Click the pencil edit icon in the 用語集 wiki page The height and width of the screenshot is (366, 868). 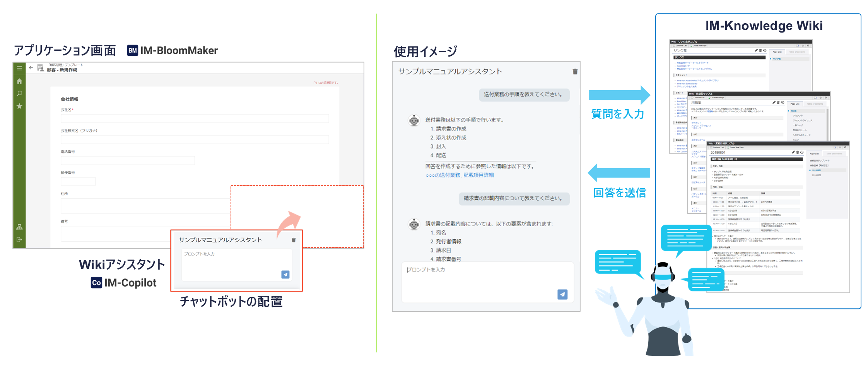click(x=774, y=103)
